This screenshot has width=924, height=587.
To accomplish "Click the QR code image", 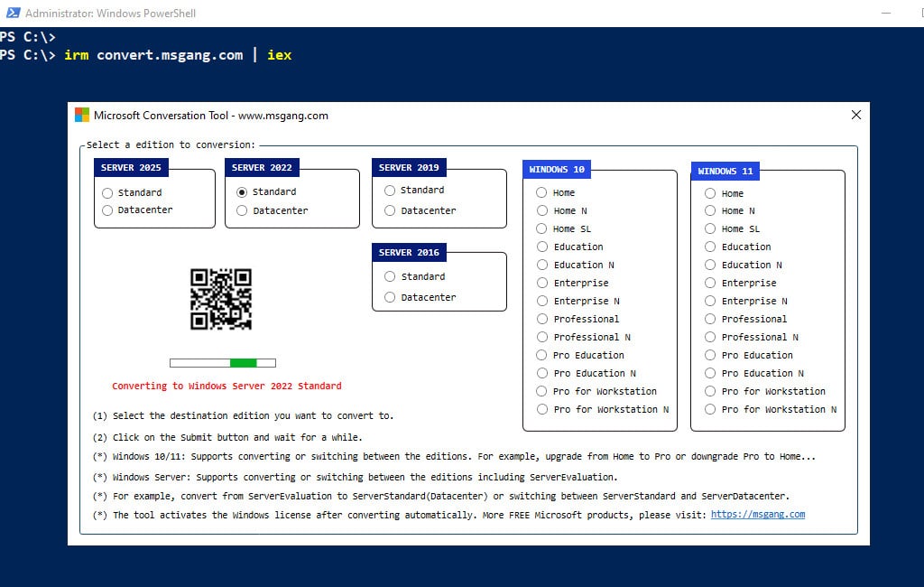I will pos(221,299).
